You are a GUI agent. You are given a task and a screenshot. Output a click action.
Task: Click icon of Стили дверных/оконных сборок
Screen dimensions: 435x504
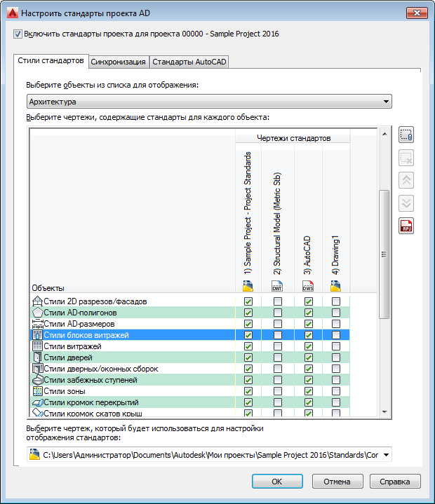(x=37, y=369)
